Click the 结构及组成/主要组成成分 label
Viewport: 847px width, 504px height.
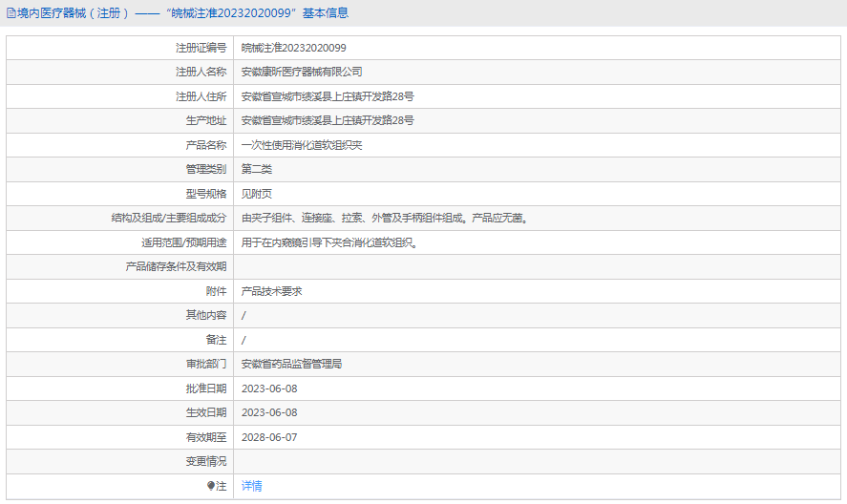point(169,218)
